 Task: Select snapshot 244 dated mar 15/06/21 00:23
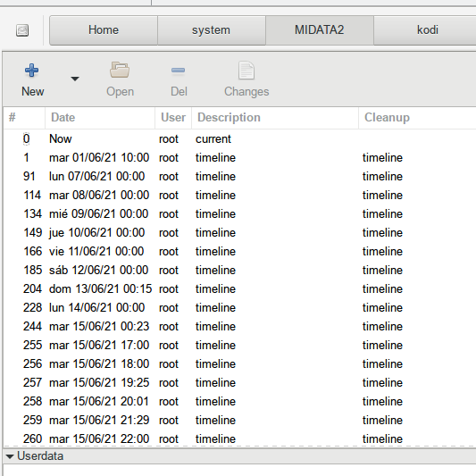click(240, 327)
